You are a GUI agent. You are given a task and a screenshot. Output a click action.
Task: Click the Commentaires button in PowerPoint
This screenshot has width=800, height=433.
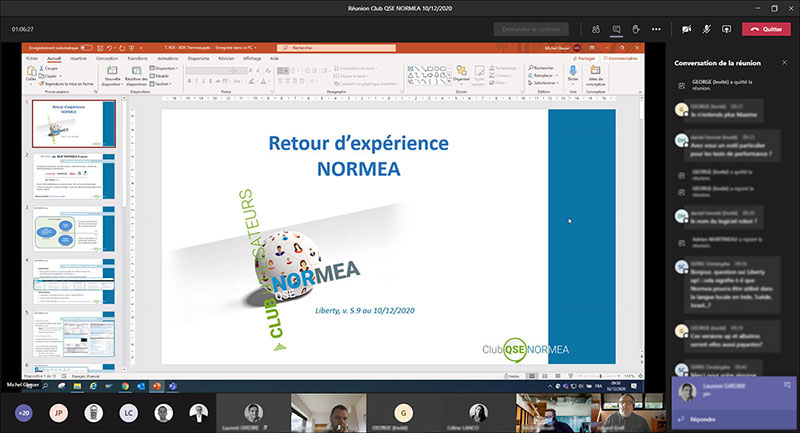tap(620, 59)
